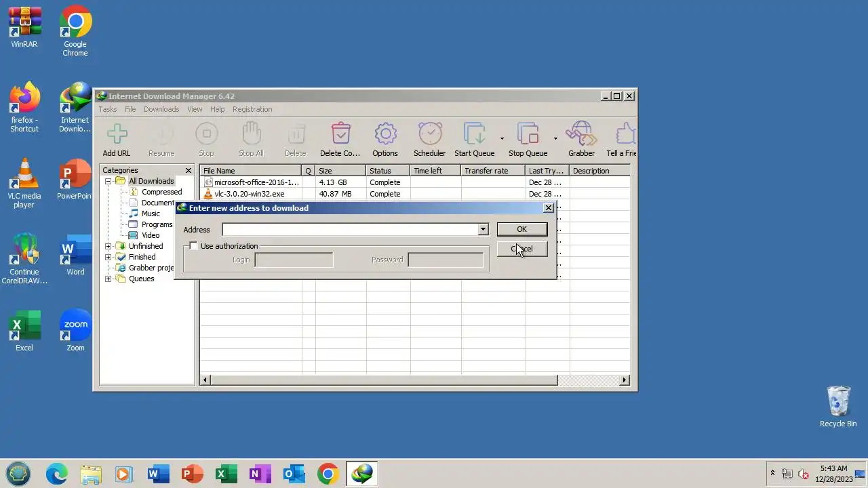Select the Programs category
Viewport: 868px width, 488px height.
pyautogui.click(x=157, y=224)
